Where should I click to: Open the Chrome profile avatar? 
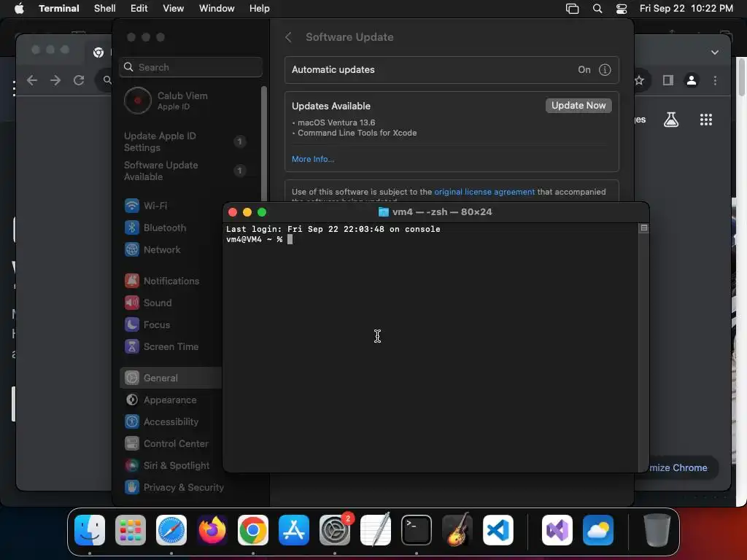point(692,80)
